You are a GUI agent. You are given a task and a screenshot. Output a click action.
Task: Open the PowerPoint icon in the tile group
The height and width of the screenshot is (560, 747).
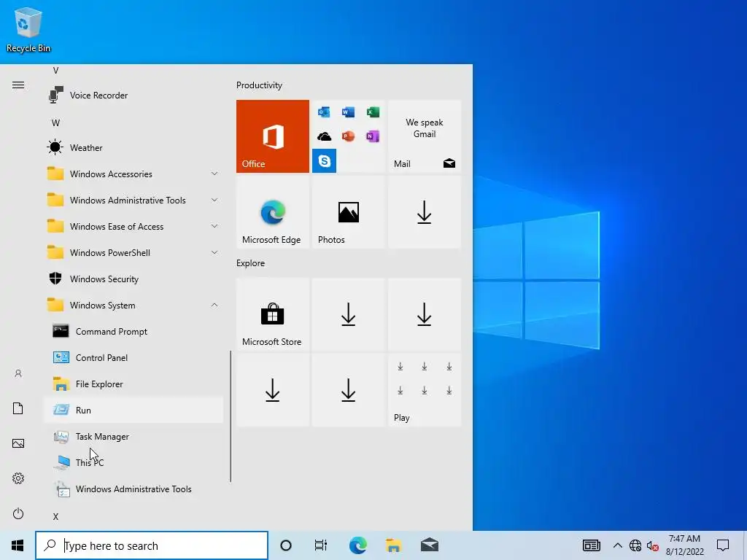pyautogui.click(x=348, y=136)
